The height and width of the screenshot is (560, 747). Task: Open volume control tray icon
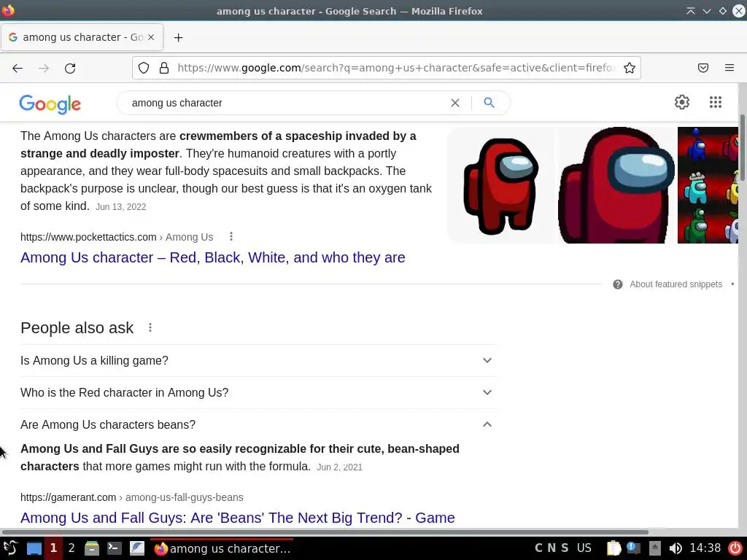click(x=675, y=548)
